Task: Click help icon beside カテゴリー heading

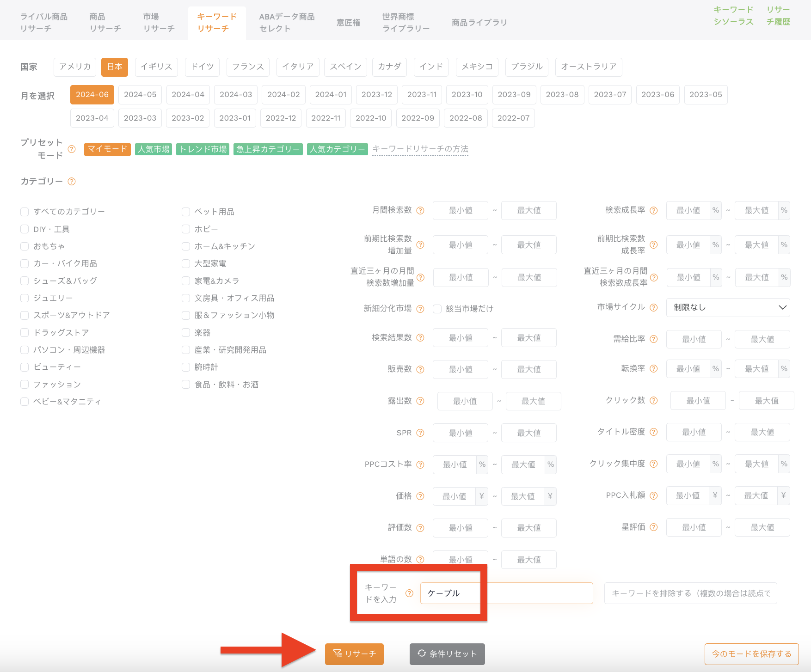Action: (72, 181)
